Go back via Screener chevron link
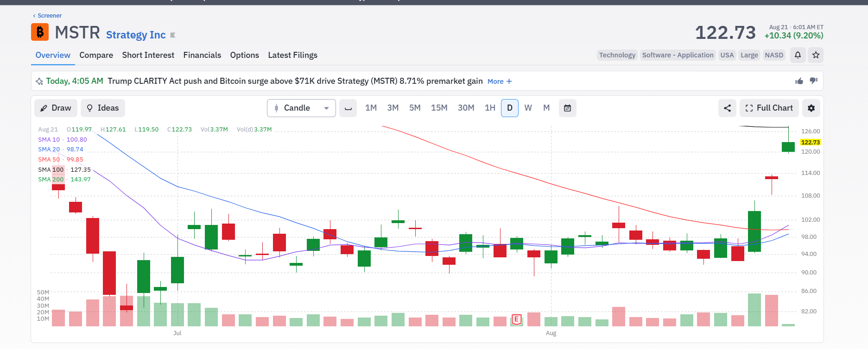Image resolution: width=868 pixels, height=349 pixels. tap(47, 16)
